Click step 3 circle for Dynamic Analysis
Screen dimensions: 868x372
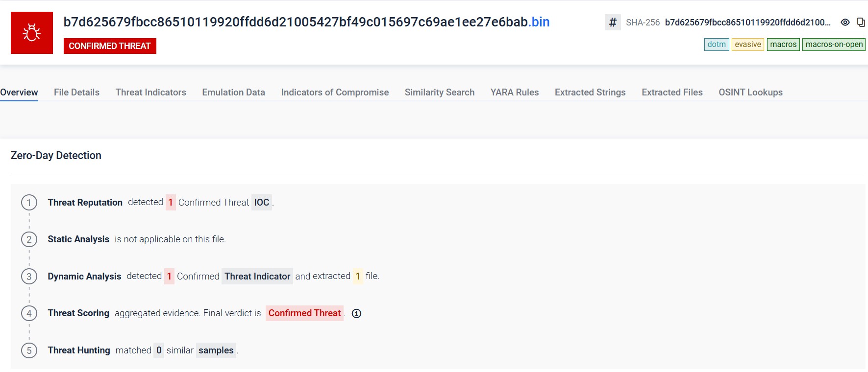pyautogui.click(x=29, y=277)
